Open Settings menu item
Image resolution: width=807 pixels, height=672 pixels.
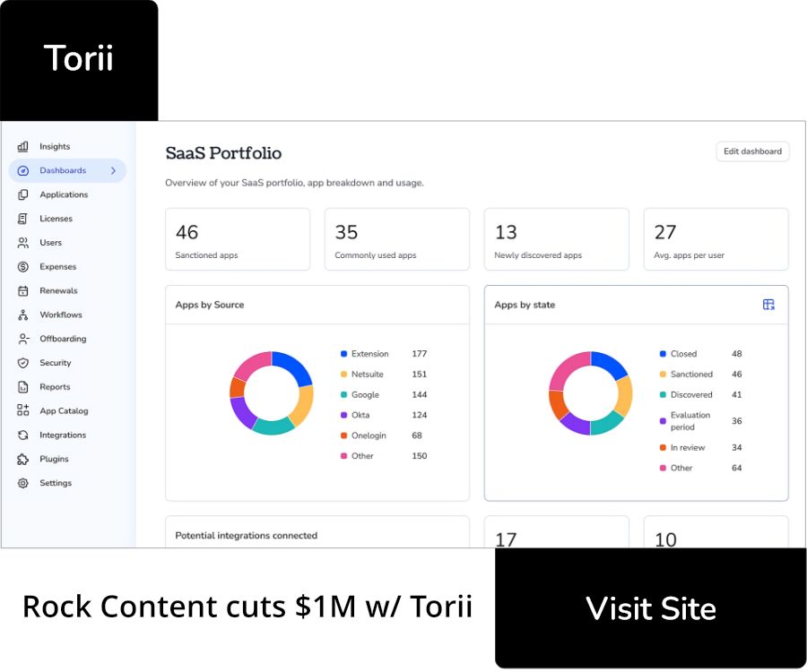(x=67, y=483)
